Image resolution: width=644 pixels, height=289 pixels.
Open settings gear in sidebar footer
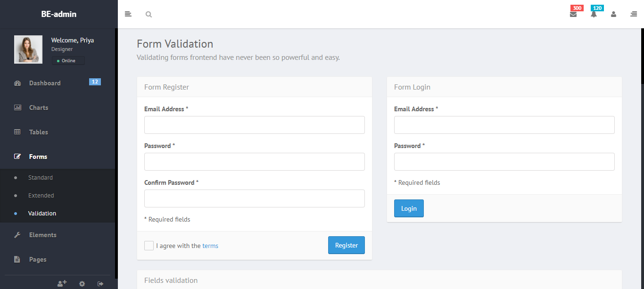pyautogui.click(x=82, y=283)
